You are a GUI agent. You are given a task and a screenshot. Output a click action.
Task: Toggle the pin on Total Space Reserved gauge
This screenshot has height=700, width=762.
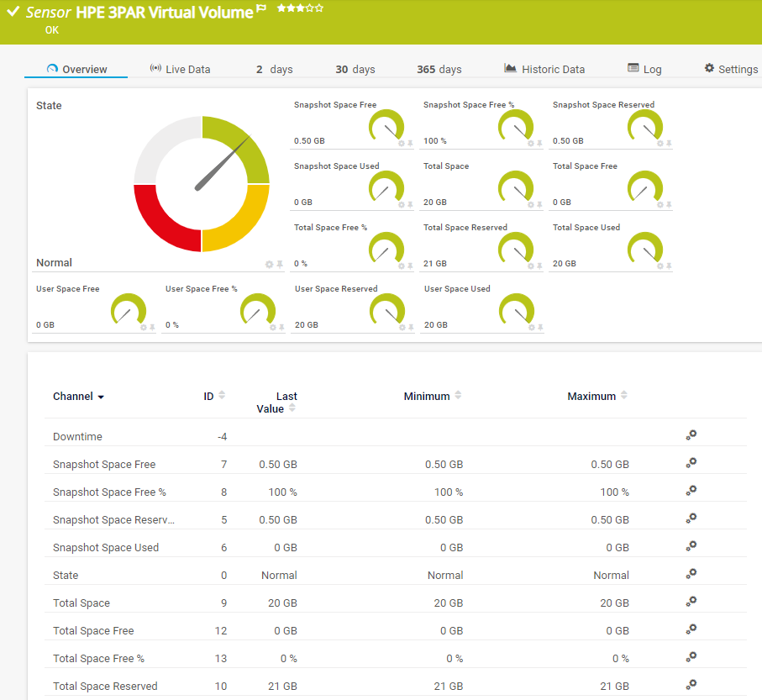click(540, 266)
